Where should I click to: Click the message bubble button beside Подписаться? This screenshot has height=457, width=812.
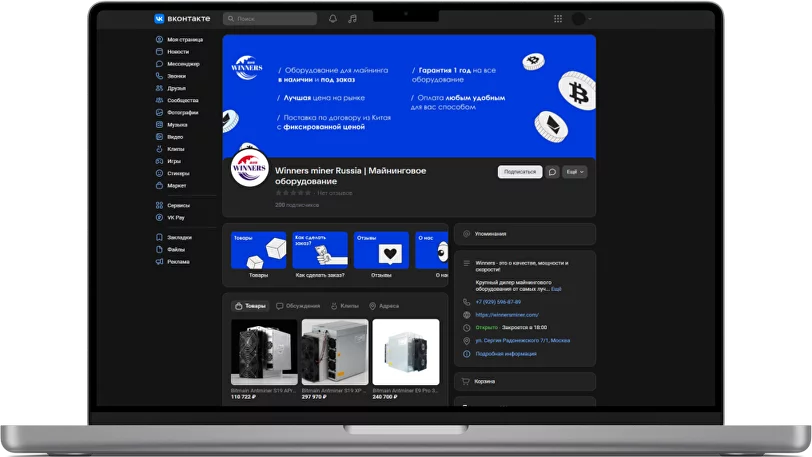tap(552, 172)
